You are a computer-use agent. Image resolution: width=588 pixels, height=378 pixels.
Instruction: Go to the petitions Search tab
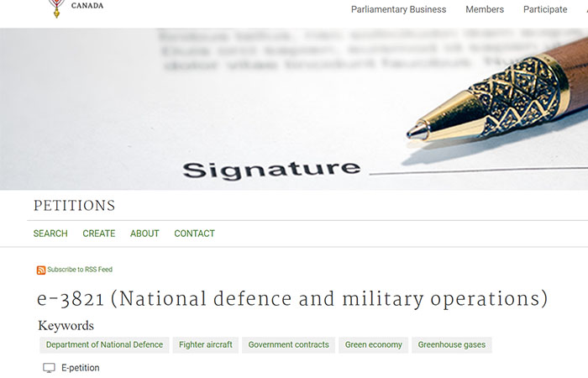(50, 234)
